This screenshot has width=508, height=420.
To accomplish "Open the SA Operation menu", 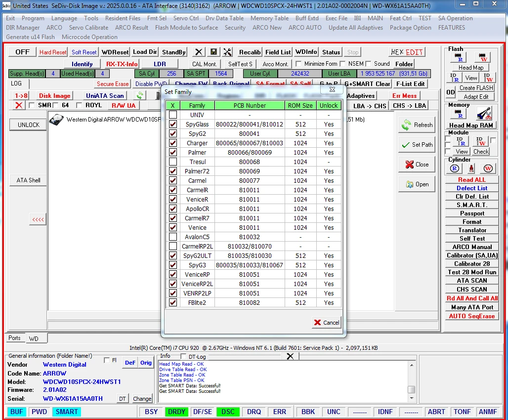I will pos(456,18).
